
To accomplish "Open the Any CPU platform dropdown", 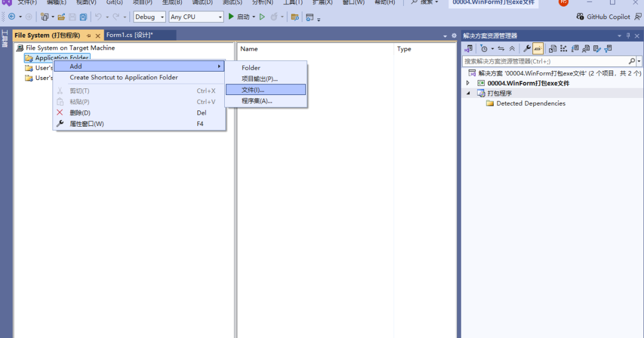I will pos(196,17).
